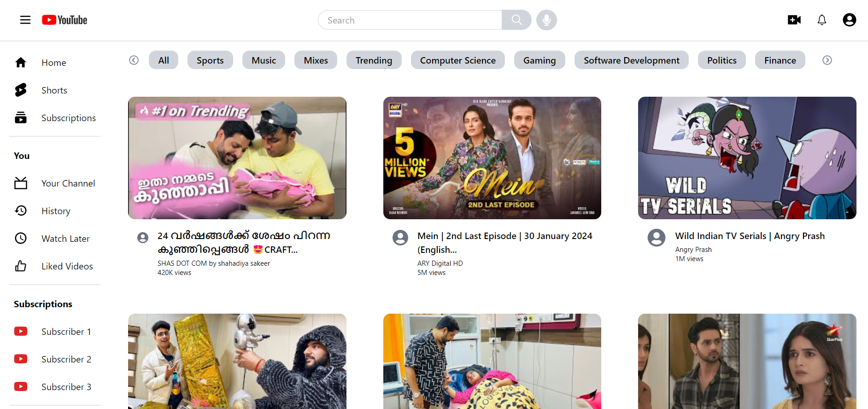Play the Wild TV Serials thumbnail
Viewport: 868px width, 409px height.
747,158
